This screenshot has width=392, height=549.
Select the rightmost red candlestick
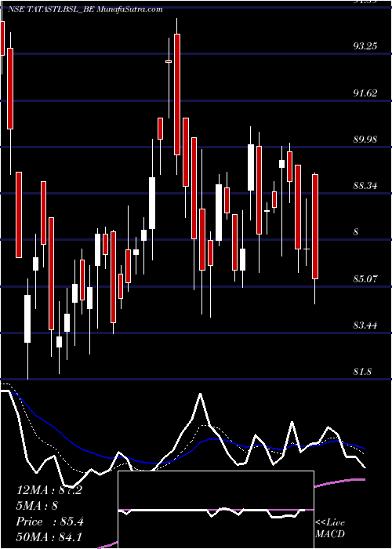click(x=315, y=227)
